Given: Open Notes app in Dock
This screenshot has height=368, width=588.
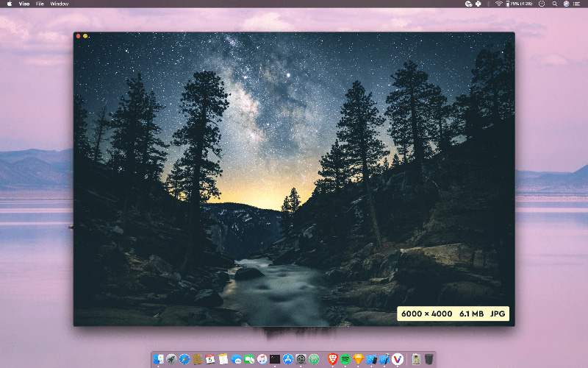Looking at the screenshot, I should 223,359.
